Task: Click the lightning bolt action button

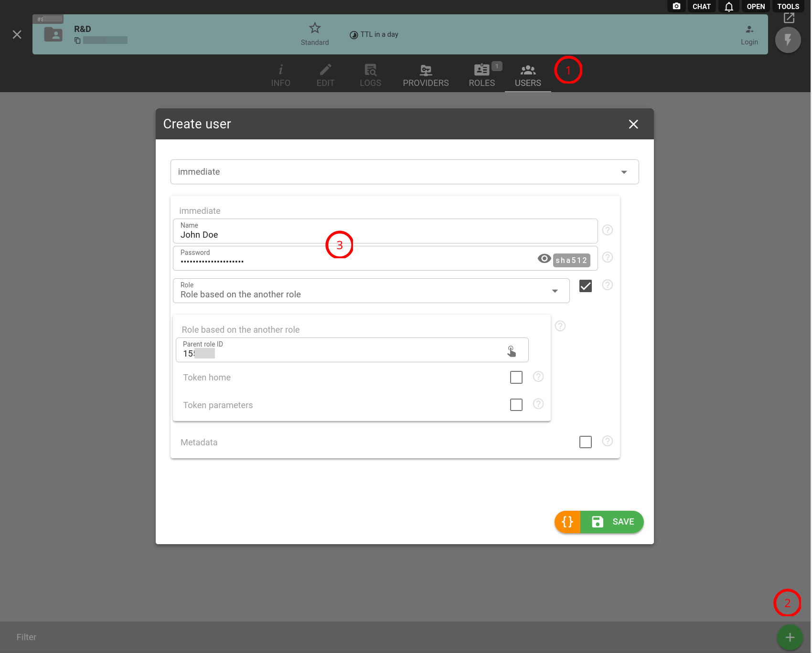Action: click(x=788, y=40)
